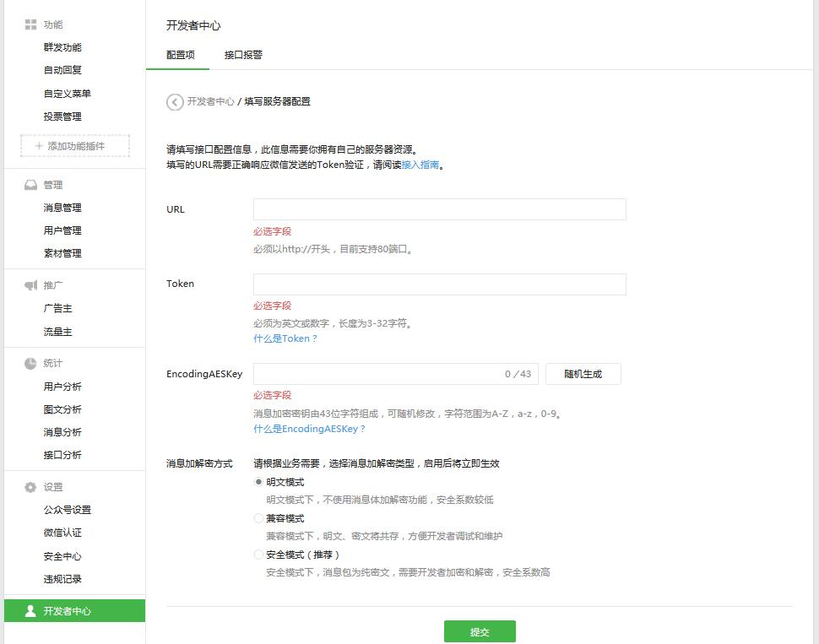The image size is (819, 644).
Task: Switch to the 接口报警 tab
Action: (243, 55)
